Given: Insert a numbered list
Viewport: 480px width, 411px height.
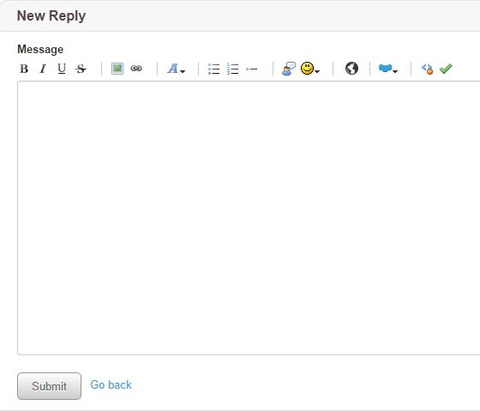Looking at the screenshot, I should pyautogui.click(x=233, y=69).
